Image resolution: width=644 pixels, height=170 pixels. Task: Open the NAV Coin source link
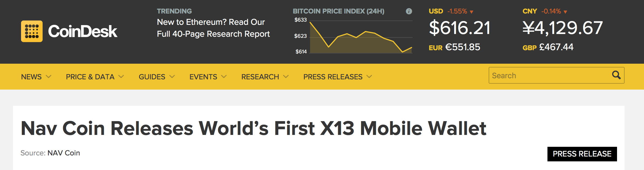click(64, 153)
